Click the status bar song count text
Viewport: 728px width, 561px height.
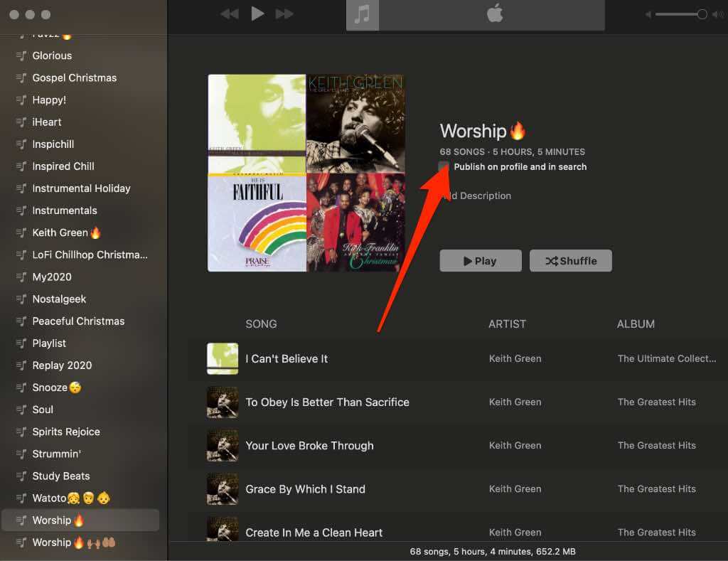click(493, 552)
